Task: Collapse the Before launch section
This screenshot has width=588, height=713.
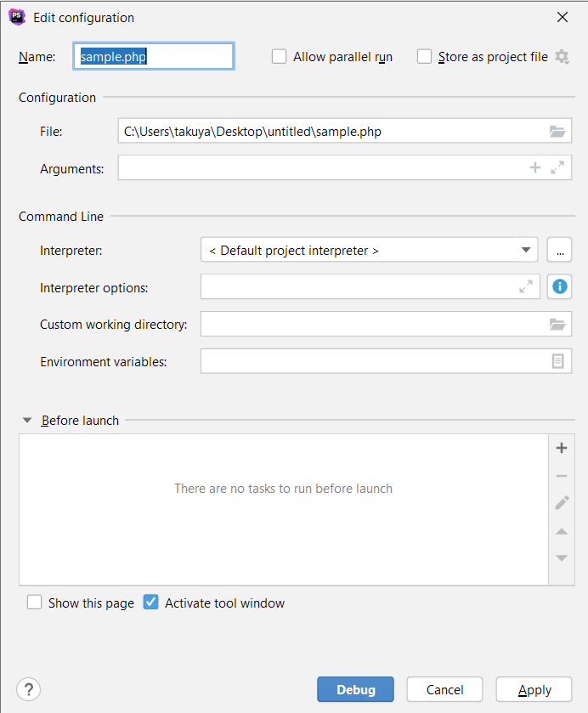Action: [27, 420]
